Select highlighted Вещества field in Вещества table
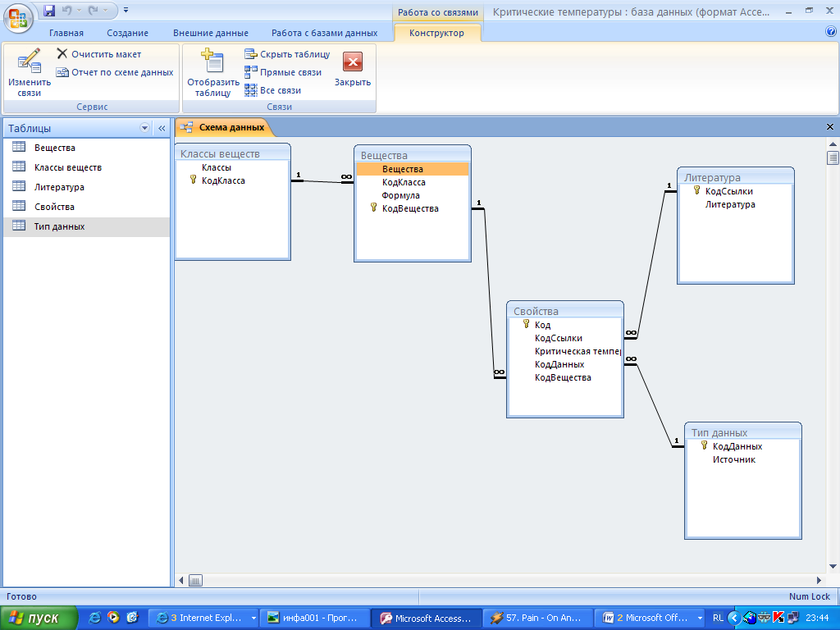The image size is (840, 630). pyautogui.click(x=412, y=169)
